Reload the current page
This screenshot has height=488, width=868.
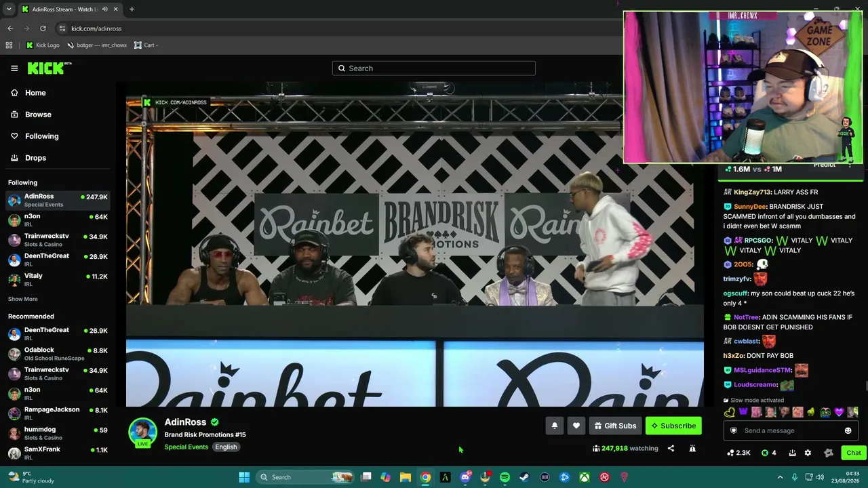pos(43,28)
